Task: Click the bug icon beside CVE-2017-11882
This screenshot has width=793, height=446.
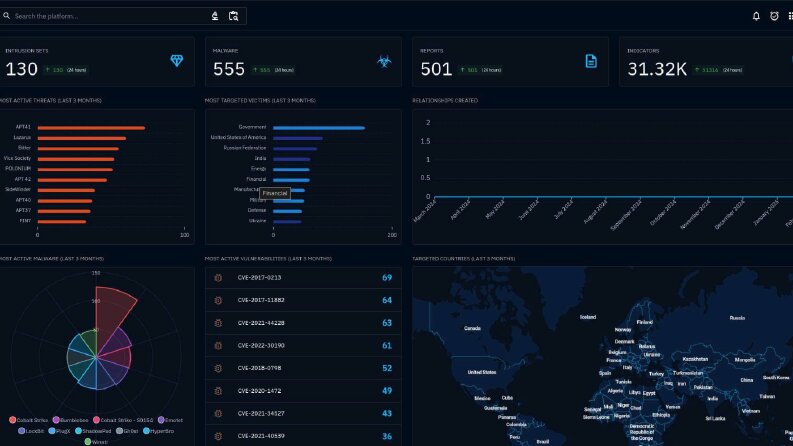Action: click(218, 300)
